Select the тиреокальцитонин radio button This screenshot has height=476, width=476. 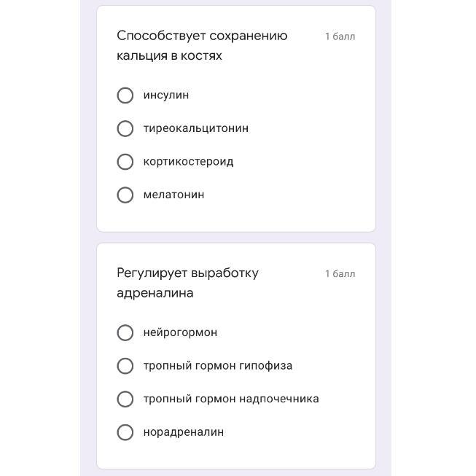[125, 128]
